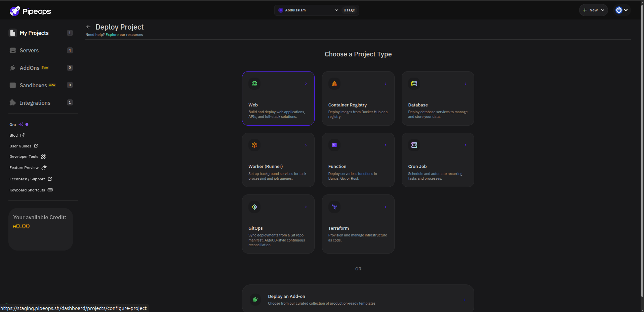This screenshot has width=644, height=312.
Task: Click the plus icon in New button
Action: coord(585,10)
